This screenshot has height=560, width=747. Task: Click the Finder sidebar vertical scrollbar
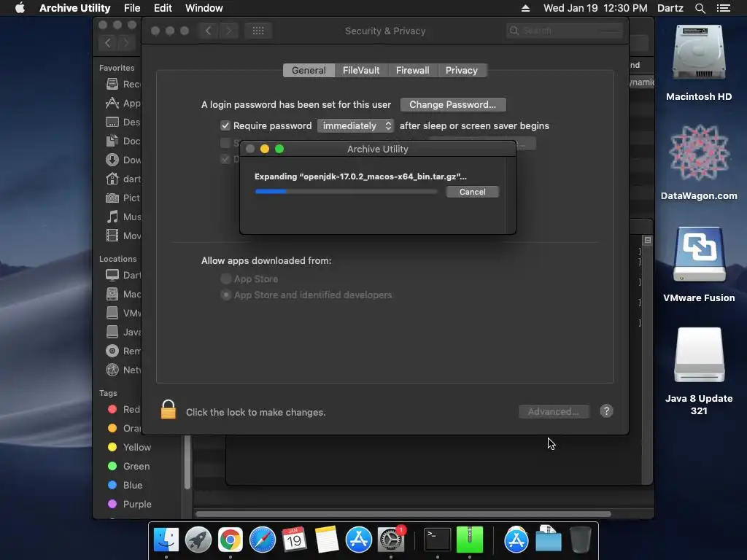[187, 462]
